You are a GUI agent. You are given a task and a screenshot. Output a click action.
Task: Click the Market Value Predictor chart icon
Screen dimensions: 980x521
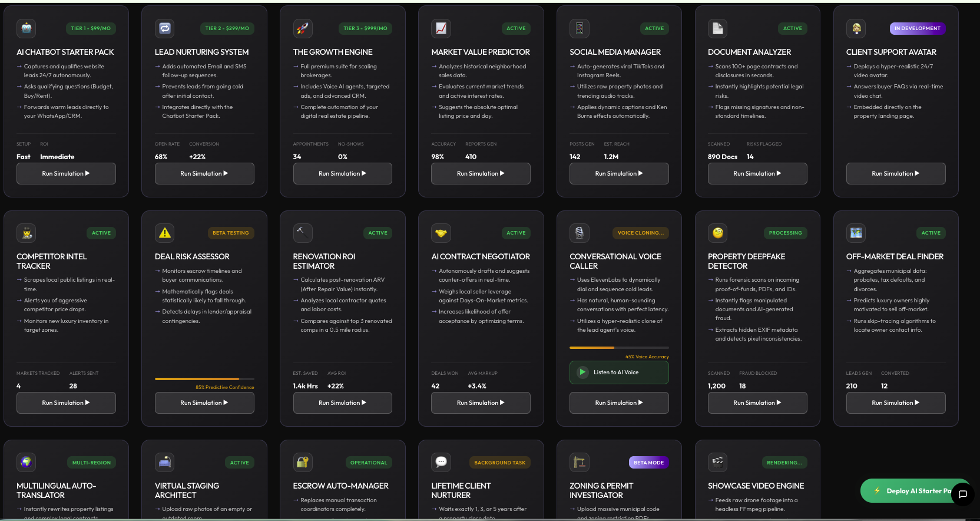[441, 28]
